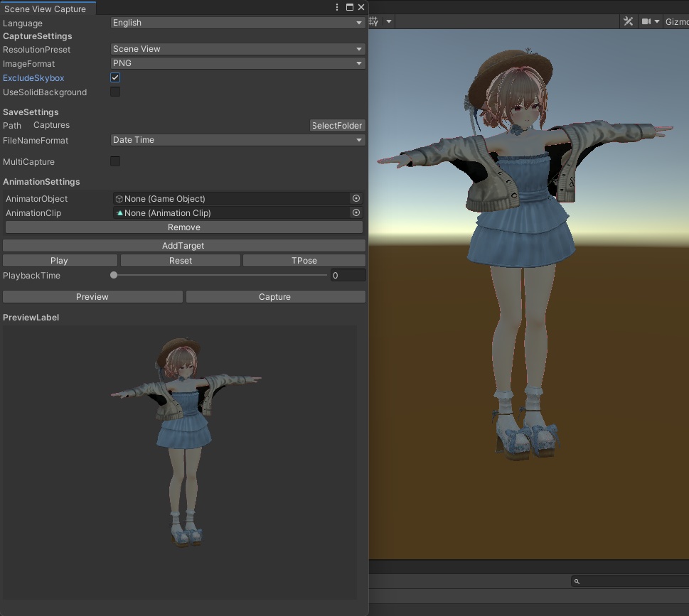Toggle the grid visibility icon in Scene view
Screen dimensions: 689x616
click(x=373, y=21)
